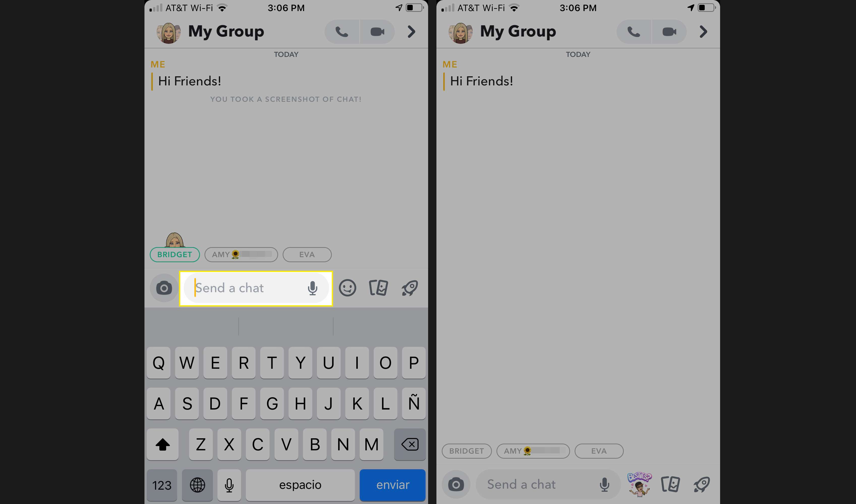Select Eva from the group members

307,254
